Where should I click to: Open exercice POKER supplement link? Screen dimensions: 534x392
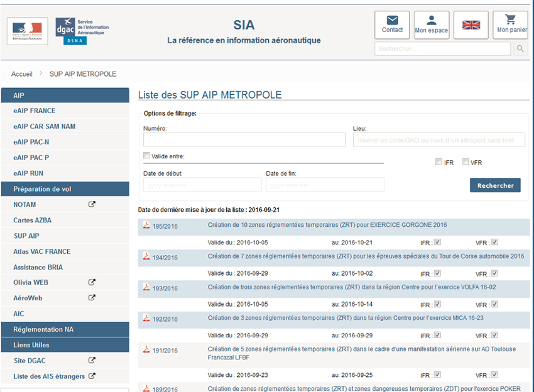click(x=364, y=389)
